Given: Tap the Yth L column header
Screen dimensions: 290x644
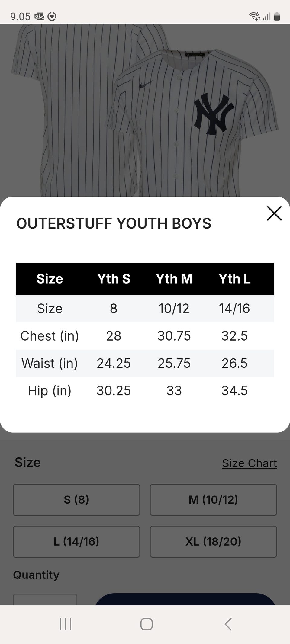Looking at the screenshot, I should point(234,279).
